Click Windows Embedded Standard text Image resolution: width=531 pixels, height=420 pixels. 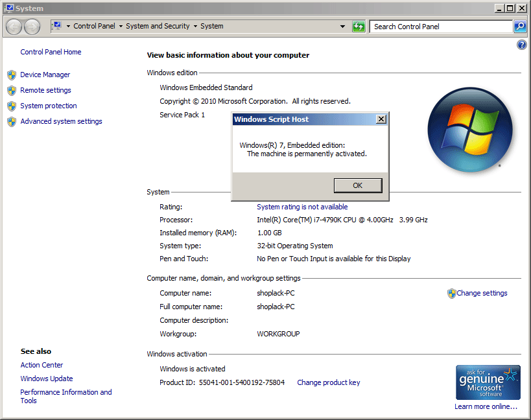pyautogui.click(x=206, y=87)
